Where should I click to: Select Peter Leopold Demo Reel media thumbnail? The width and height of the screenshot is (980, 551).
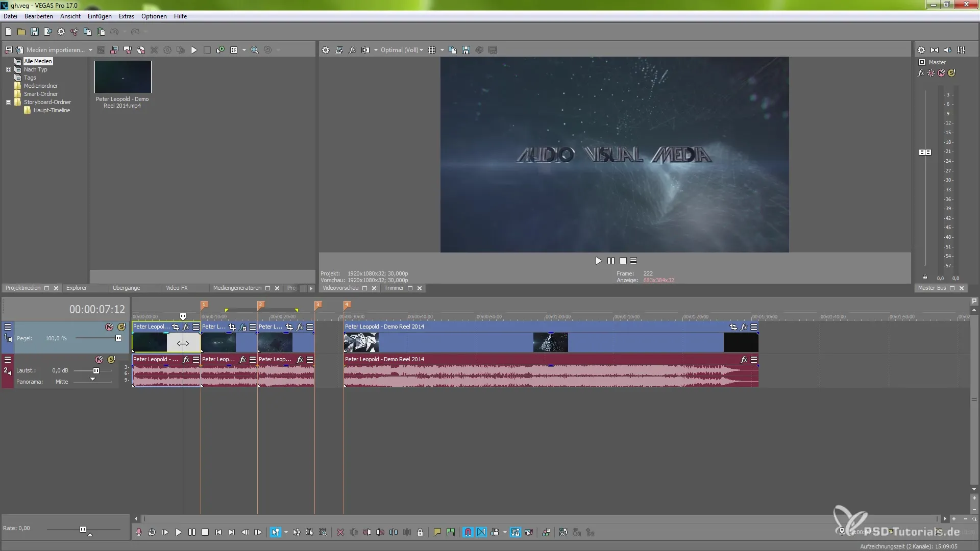coord(122,77)
